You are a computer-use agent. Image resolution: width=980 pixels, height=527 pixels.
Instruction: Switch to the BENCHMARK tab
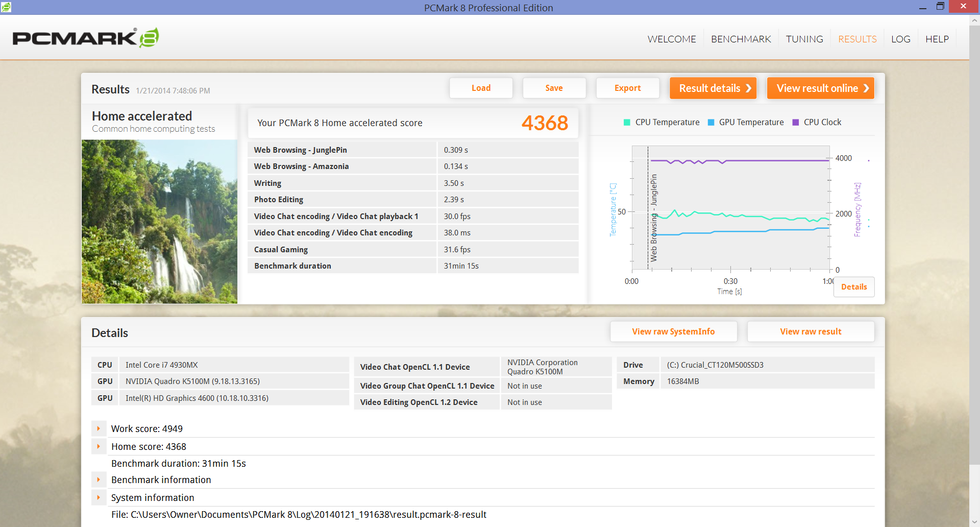pyautogui.click(x=741, y=39)
